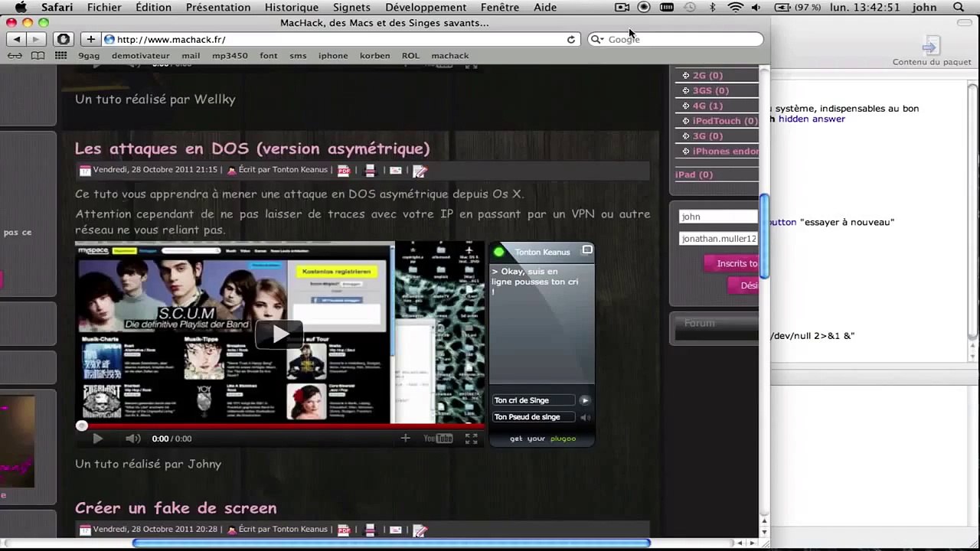Print the DOS attack article
This screenshot has height=551, width=980.
click(x=370, y=171)
